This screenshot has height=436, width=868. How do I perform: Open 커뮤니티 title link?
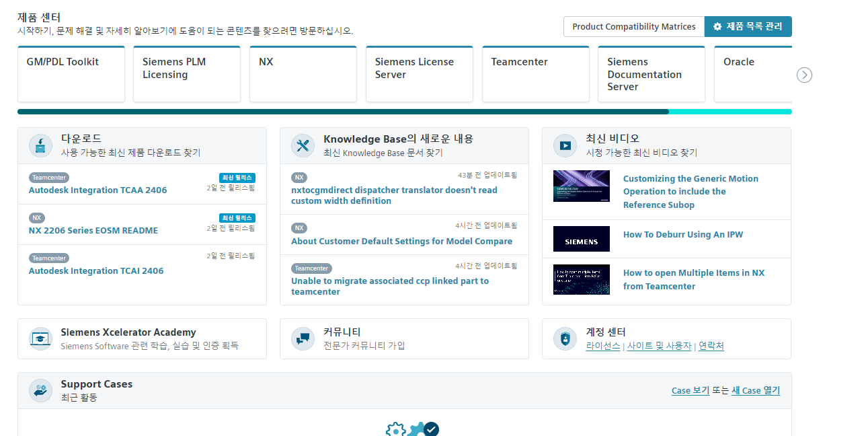pos(342,332)
